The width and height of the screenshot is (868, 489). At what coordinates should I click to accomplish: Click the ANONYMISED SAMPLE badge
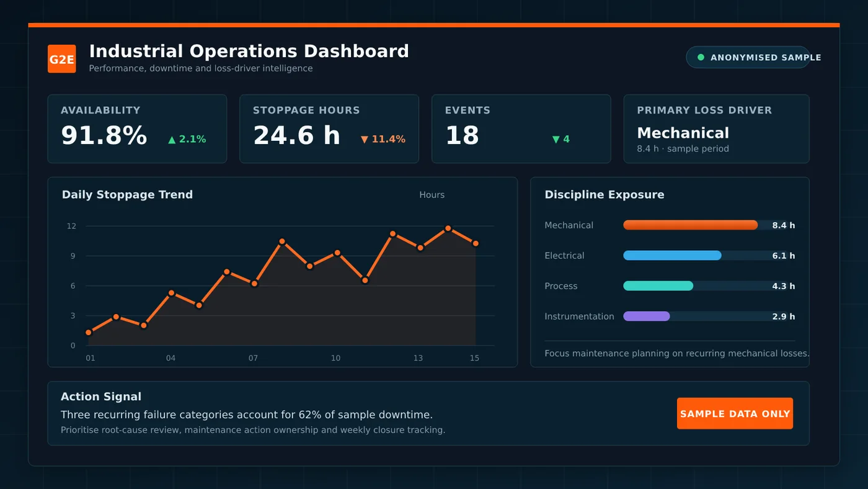[x=748, y=57]
